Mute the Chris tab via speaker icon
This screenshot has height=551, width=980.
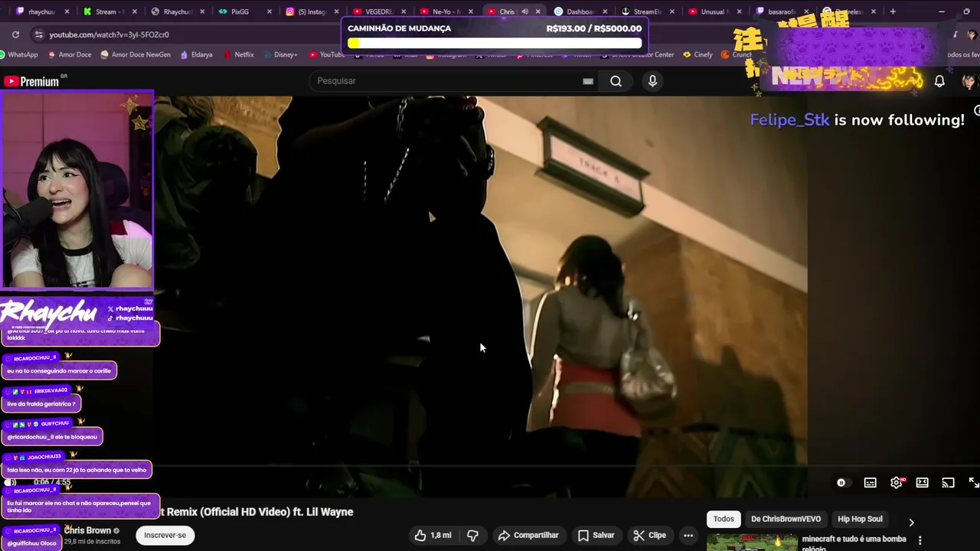524,11
